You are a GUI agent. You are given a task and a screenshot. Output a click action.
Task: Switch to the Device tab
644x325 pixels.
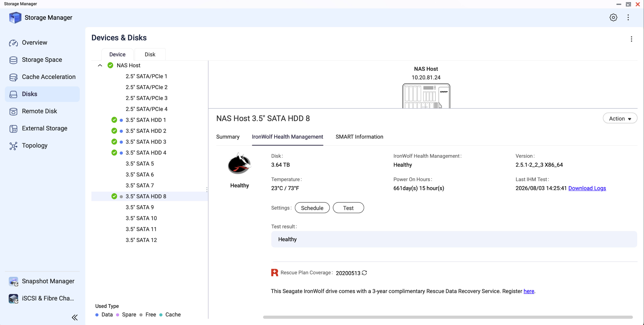click(x=117, y=55)
